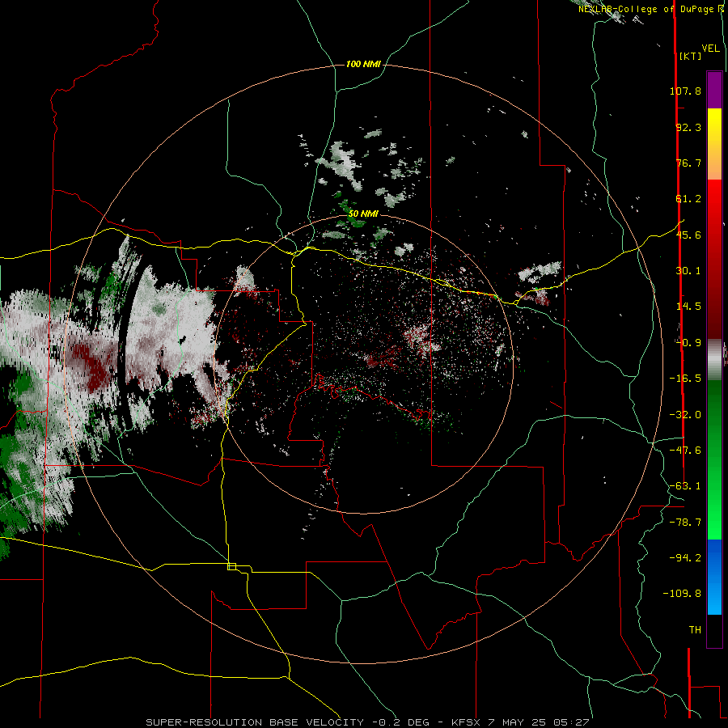Click the TH legend label

coord(695,630)
